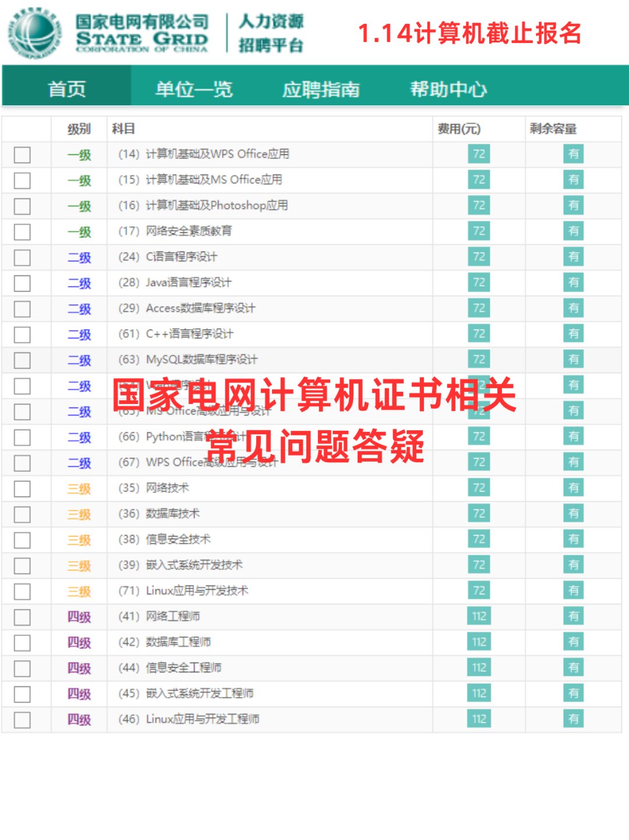Click subject (28) Java语言程序设计
Viewport: 629px width, 840px height.
[175, 282]
